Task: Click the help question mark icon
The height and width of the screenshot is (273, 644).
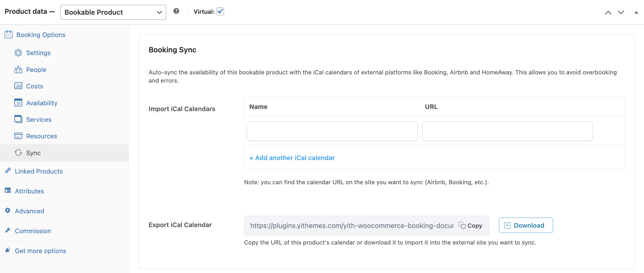Action: tap(176, 11)
